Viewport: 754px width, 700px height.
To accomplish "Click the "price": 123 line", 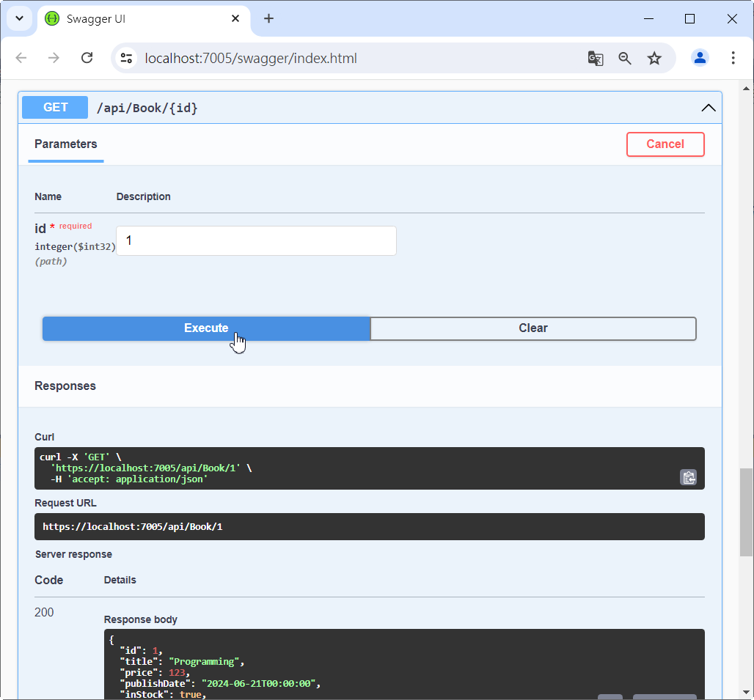I will 155,673.
